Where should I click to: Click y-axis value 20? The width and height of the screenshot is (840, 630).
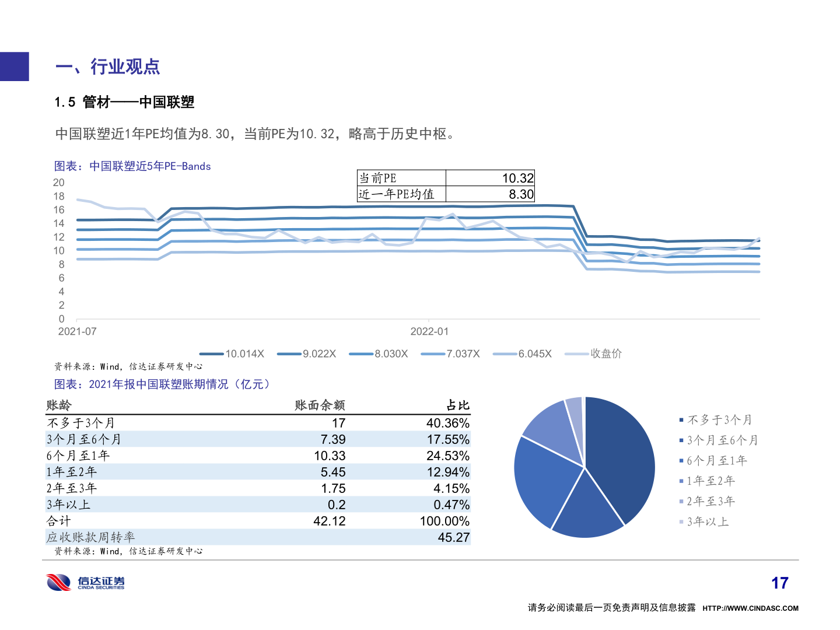59,183
